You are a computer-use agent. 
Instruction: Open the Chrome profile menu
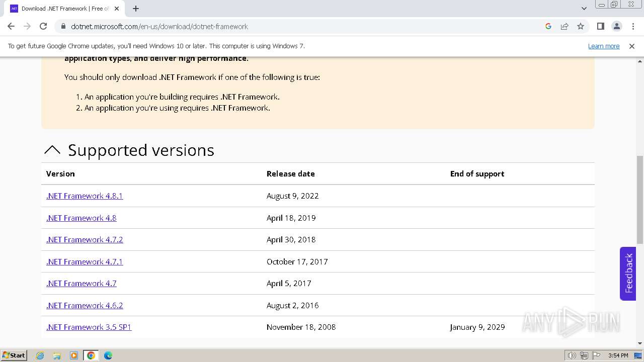click(616, 26)
